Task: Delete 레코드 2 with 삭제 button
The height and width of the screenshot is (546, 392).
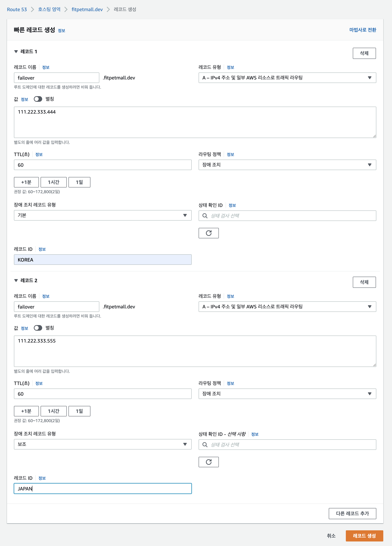Action: 364,282
